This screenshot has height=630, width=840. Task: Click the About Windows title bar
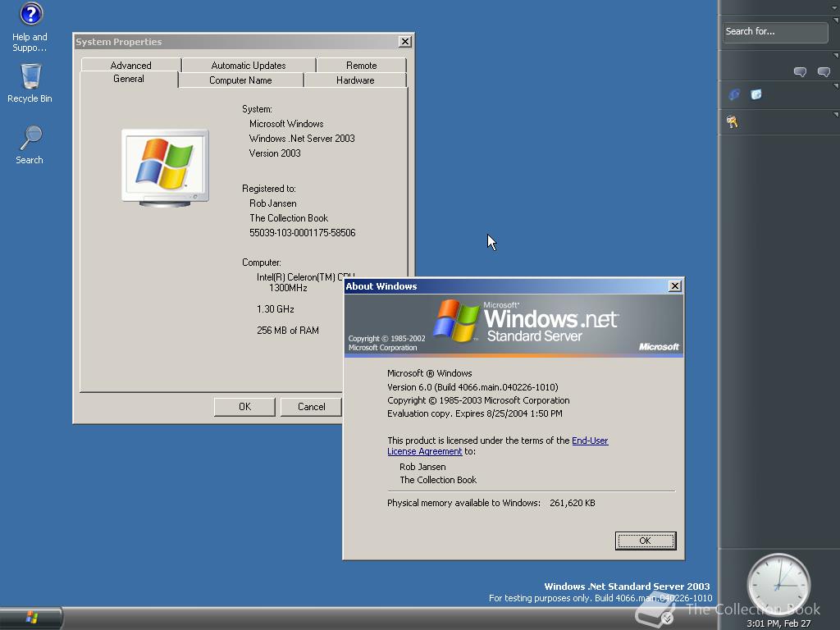click(x=506, y=286)
